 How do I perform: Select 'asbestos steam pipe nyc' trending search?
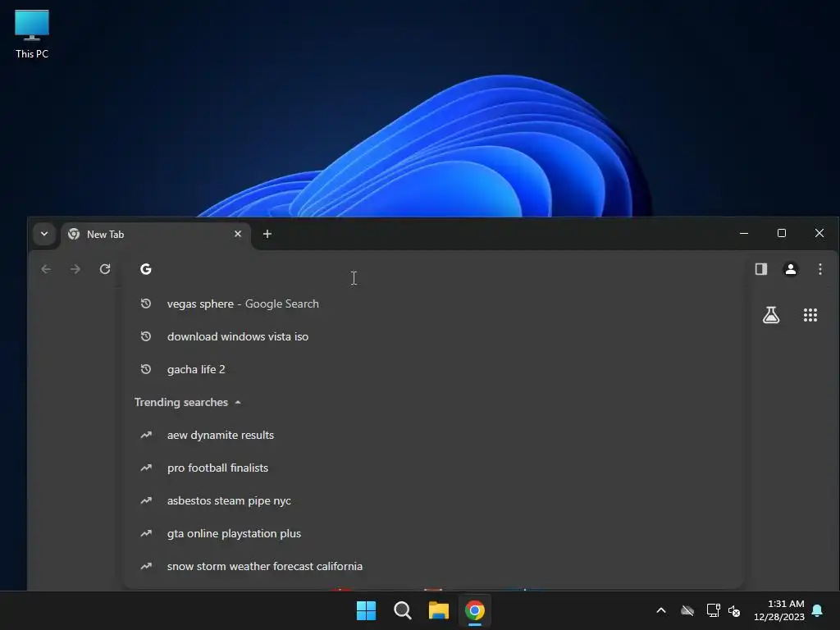tap(434, 500)
